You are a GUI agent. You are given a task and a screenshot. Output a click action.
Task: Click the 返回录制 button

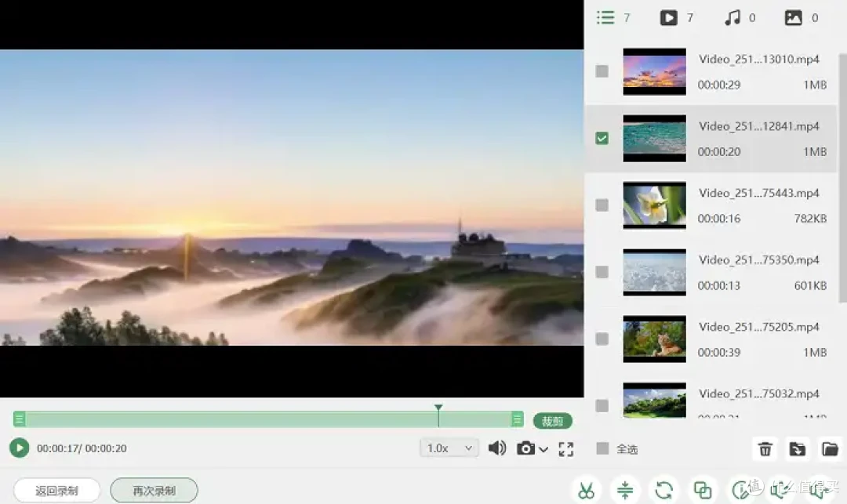tap(56, 491)
